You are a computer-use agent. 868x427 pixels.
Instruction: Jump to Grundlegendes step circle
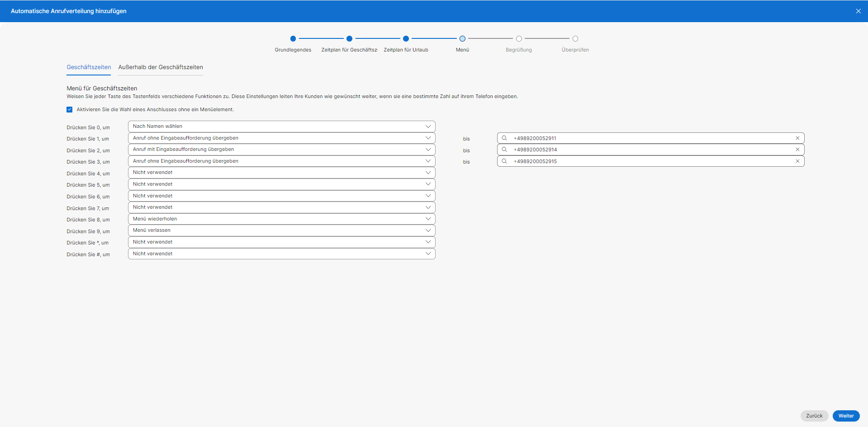point(293,39)
